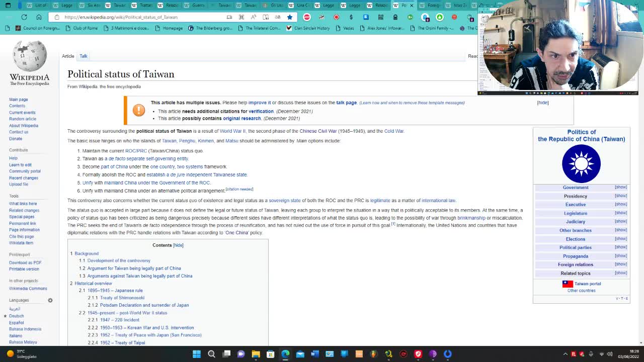The width and height of the screenshot is (644, 362).
Task: Expand Judiciary section with show
Action: click(620, 221)
